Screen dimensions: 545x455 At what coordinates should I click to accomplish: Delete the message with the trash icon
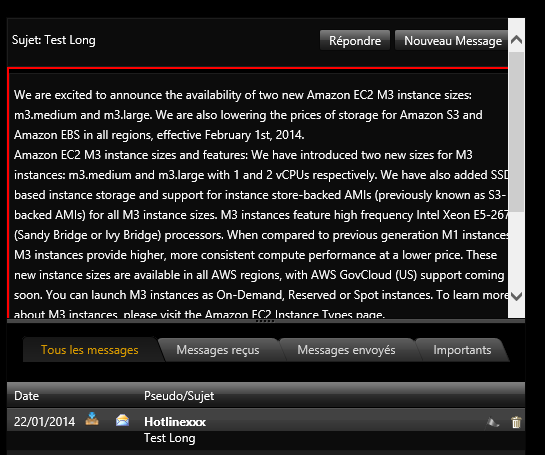[x=516, y=422]
